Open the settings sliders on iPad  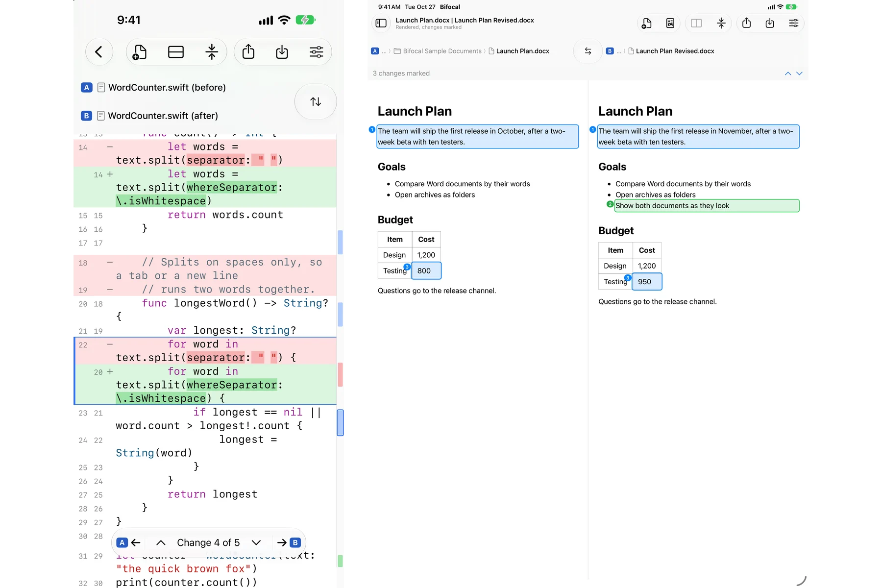pyautogui.click(x=793, y=23)
